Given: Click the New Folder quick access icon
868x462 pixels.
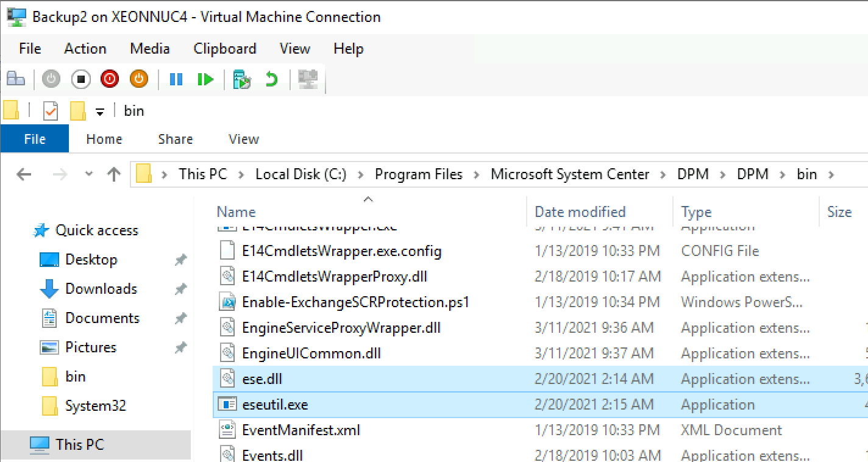Looking at the screenshot, I should coord(77,111).
